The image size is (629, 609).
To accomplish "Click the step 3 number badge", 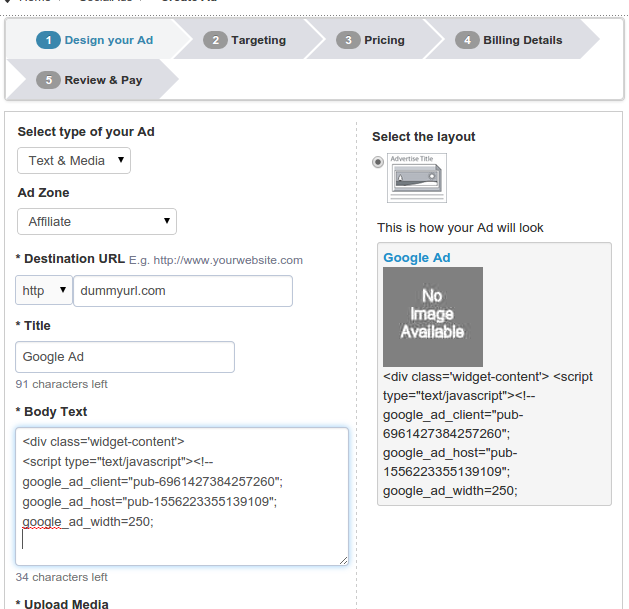I will [x=347, y=40].
